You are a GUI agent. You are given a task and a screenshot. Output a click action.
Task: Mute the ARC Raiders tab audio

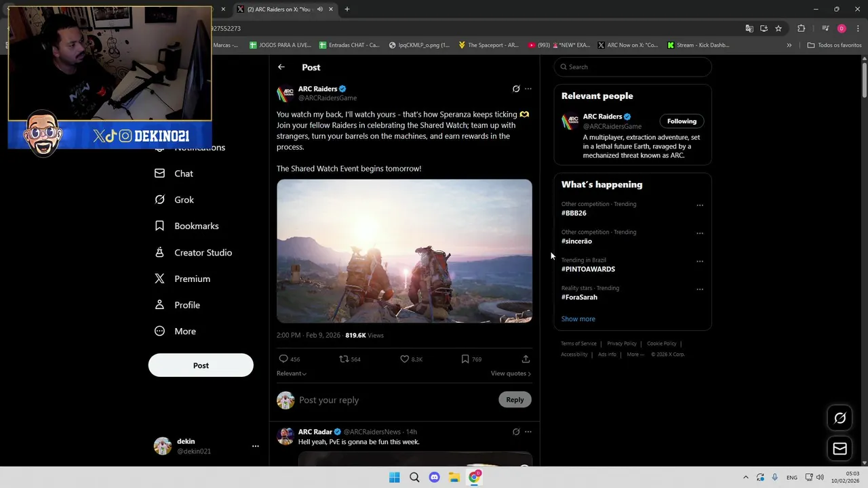click(319, 9)
